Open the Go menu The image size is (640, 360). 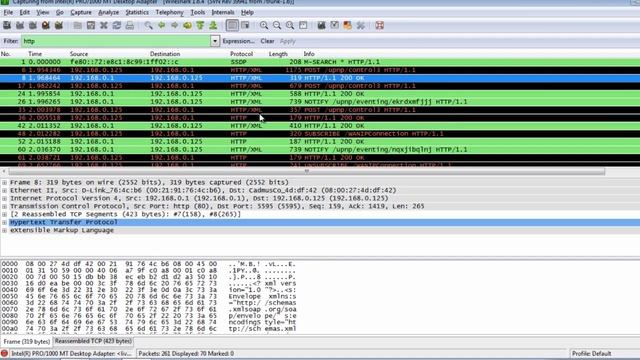60,12
